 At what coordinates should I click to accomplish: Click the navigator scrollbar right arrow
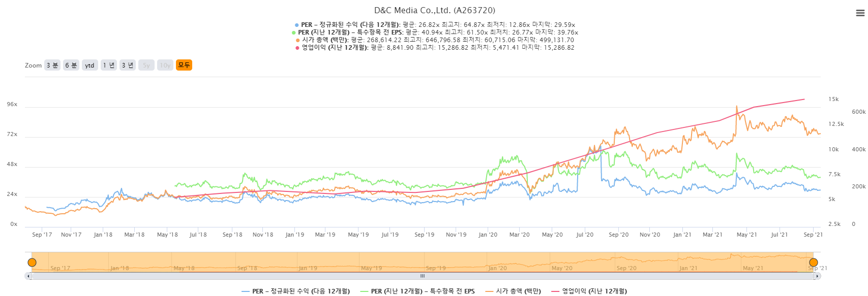817,276
